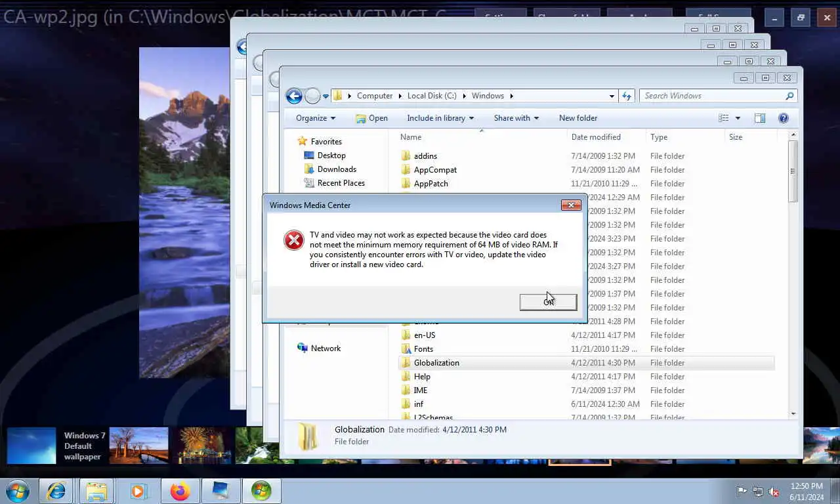Open the view options dropdown arrow
The height and width of the screenshot is (504, 840).
(738, 118)
